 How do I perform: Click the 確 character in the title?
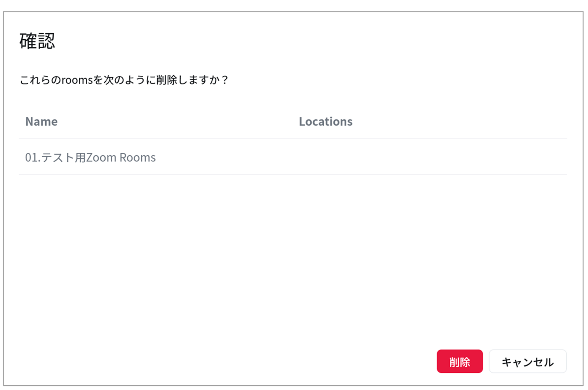click(x=28, y=41)
